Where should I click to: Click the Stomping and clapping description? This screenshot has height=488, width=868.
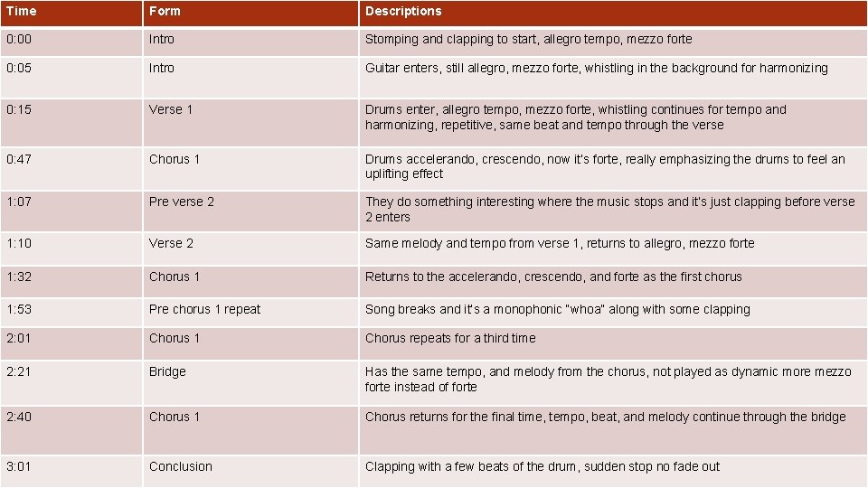528,39
